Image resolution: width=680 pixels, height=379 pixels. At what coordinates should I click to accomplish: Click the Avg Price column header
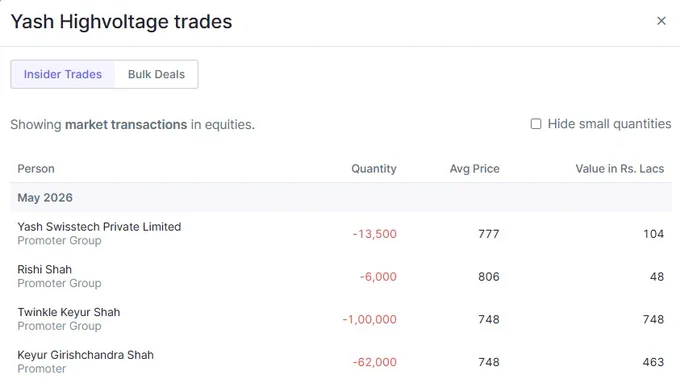(474, 169)
